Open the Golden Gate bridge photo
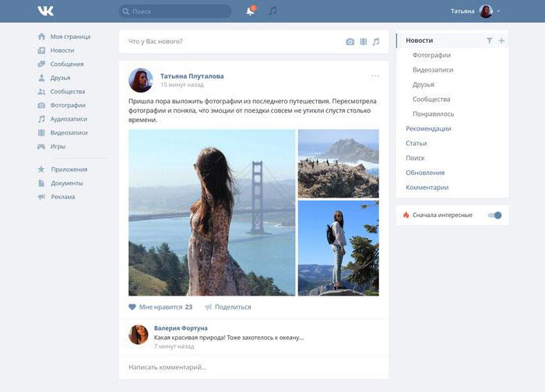545x392 pixels. coord(212,212)
